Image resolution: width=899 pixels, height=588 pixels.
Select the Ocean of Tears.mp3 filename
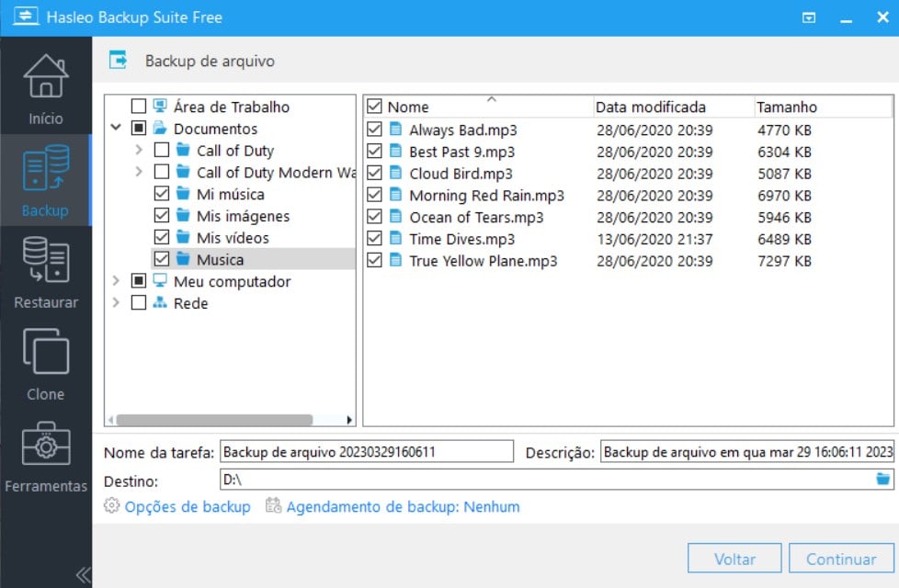coord(476,217)
